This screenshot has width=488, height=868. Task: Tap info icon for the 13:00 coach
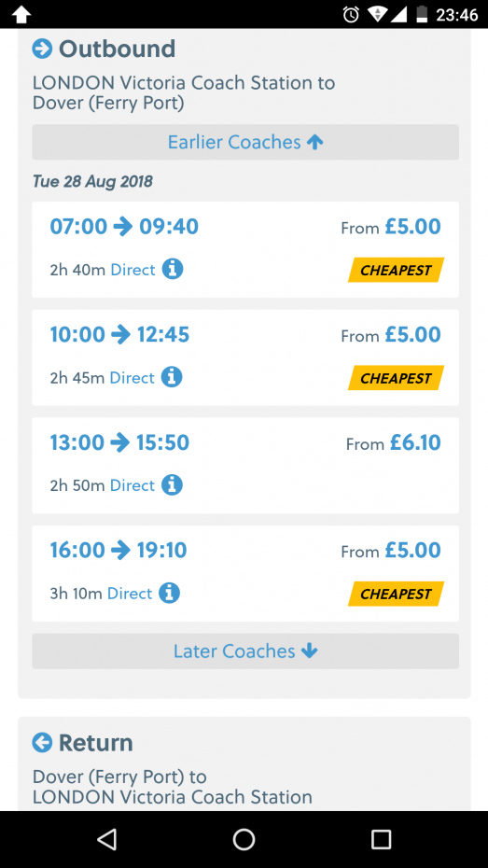[x=172, y=485]
